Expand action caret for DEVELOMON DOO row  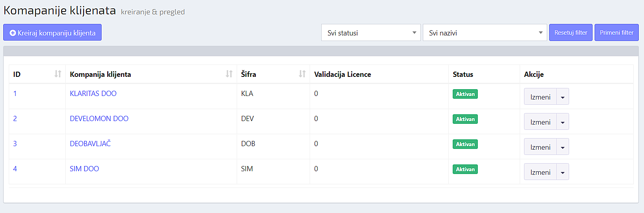pyautogui.click(x=562, y=122)
